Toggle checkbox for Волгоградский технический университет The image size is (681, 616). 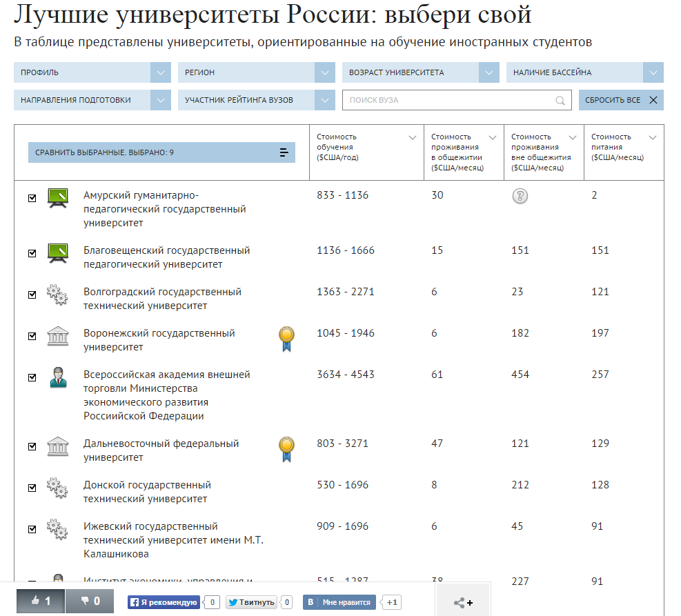[x=32, y=295]
